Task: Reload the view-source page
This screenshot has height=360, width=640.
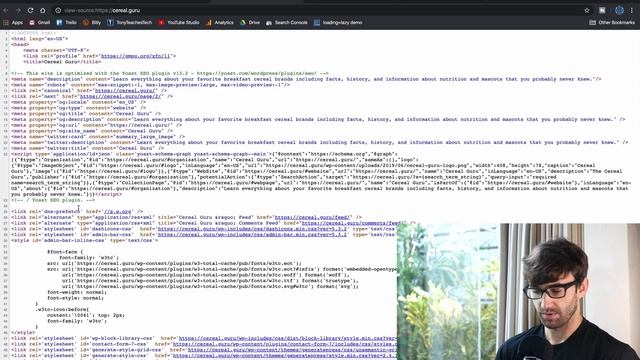Action: [x=30, y=10]
